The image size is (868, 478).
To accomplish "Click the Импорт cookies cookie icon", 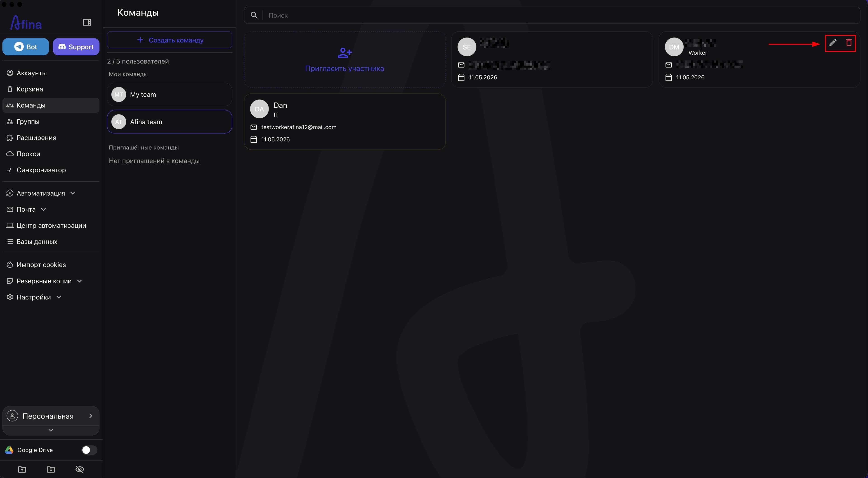I will [10, 265].
